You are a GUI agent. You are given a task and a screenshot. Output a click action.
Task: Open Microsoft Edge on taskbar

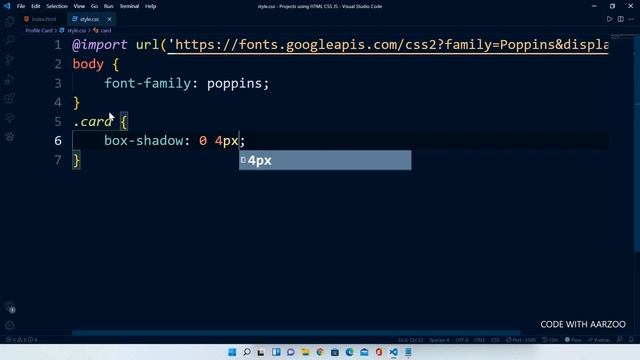click(x=349, y=352)
